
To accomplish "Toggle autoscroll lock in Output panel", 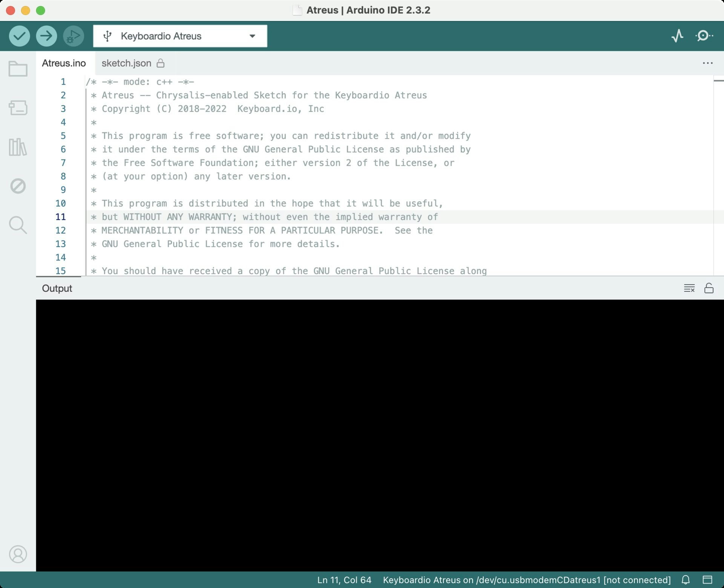I will pyautogui.click(x=709, y=288).
